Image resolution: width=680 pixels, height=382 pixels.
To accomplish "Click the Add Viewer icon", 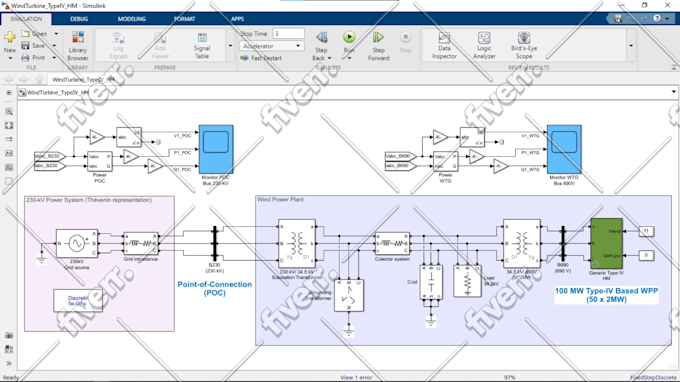I will coord(160,46).
